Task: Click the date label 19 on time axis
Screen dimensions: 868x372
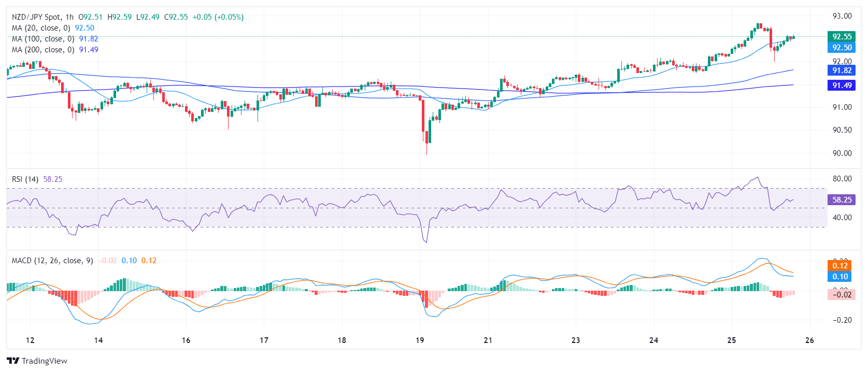Action: (x=420, y=340)
